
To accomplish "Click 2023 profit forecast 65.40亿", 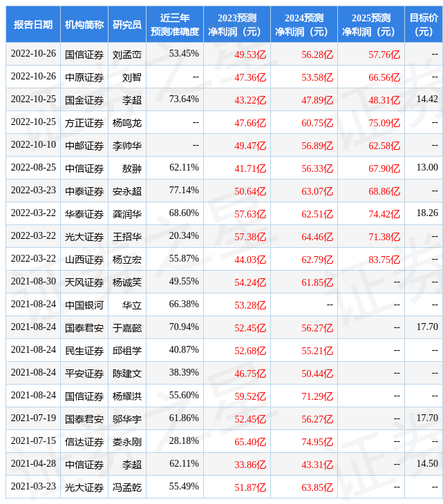I will [x=250, y=442].
